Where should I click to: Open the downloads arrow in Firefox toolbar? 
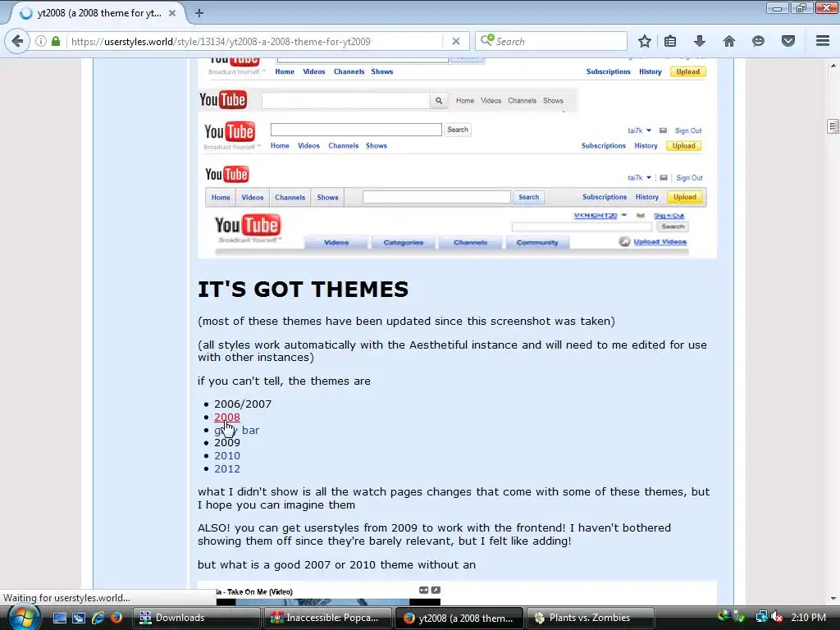tap(700, 41)
